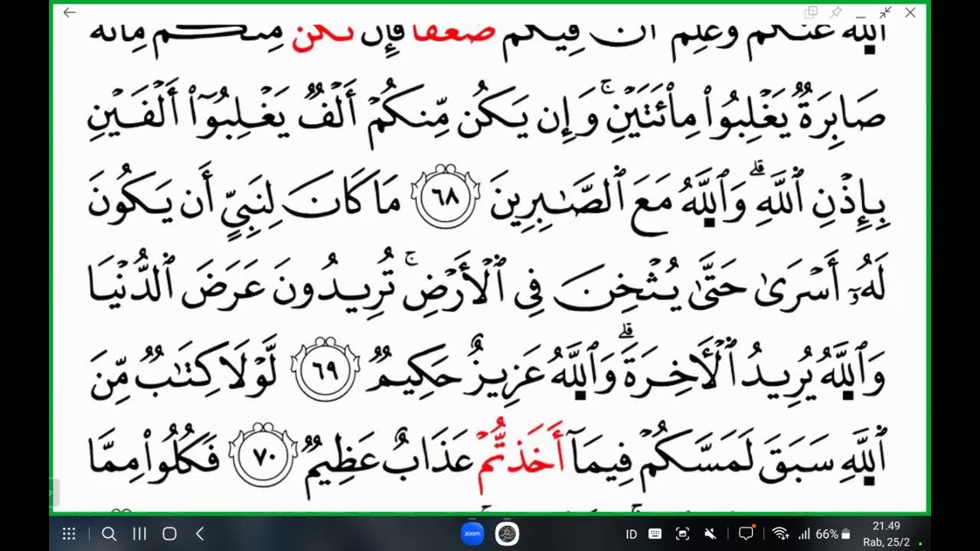Image resolution: width=980 pixels, height=551 pixels.
Task: Open the 66% battery indicator
Action: pyautogui.click(x=833, y=534)
